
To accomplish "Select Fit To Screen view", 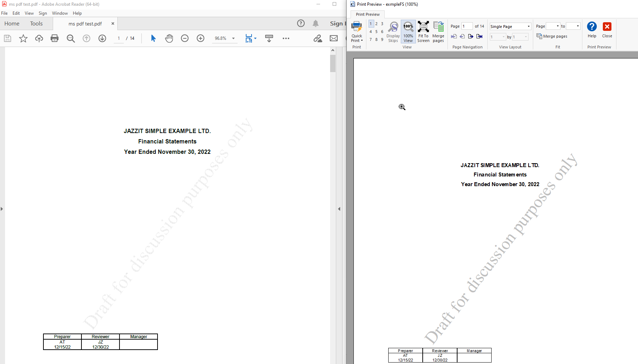I will coord(423,32).
